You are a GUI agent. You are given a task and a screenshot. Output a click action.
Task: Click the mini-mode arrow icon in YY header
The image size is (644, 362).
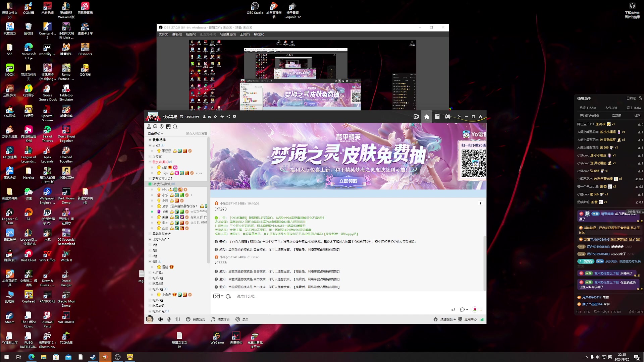coord(459,117)
